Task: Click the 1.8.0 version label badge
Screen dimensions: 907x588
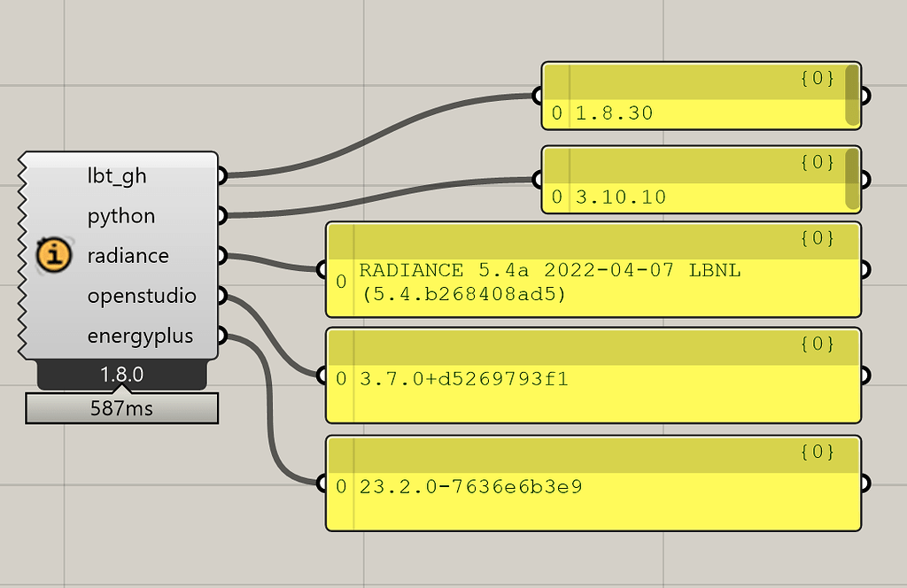Action: [x=121, y=374]
